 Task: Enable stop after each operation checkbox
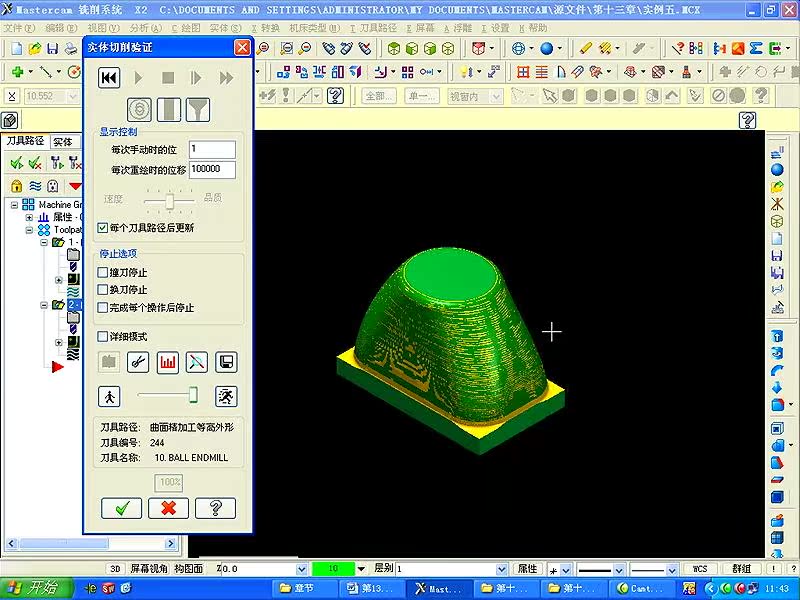(x=103, y=308)
